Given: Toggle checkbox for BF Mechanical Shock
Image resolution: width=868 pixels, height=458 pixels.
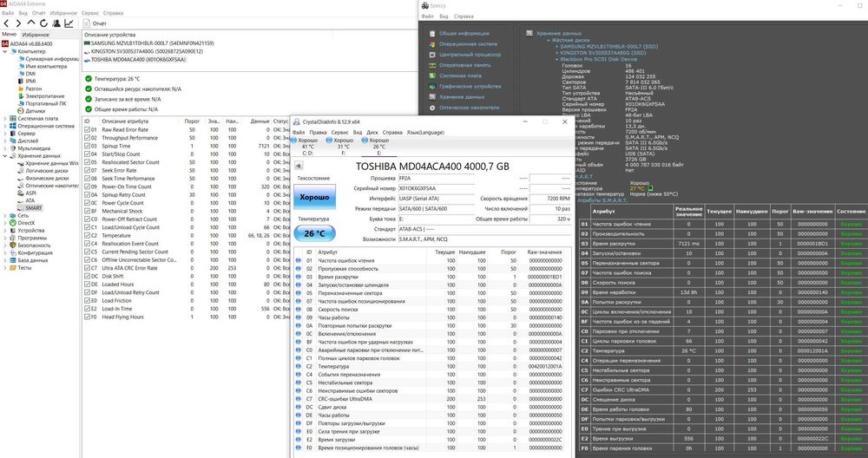Looking at the screenshot, I should (87, 211).
